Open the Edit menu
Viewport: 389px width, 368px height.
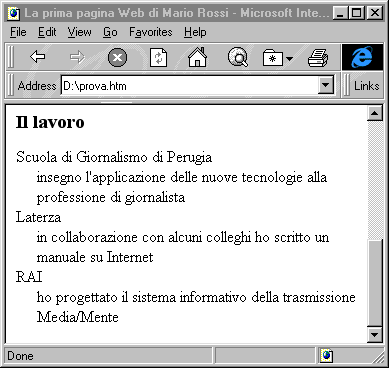[47, 32]
